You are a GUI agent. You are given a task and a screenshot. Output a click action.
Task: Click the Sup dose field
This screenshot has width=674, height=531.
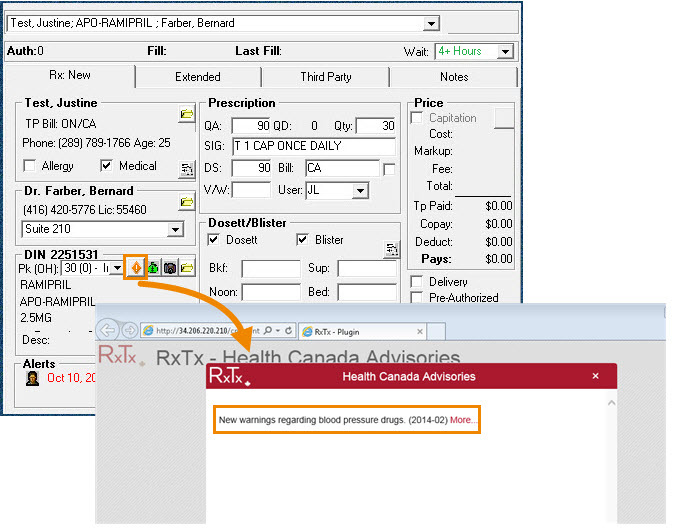367,269
